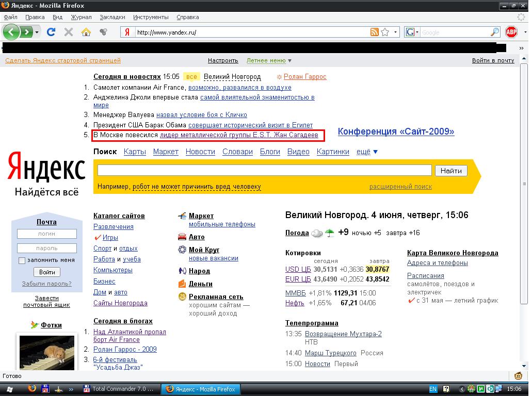Click the Firefox icon in quick launch

tap(32, 389)
